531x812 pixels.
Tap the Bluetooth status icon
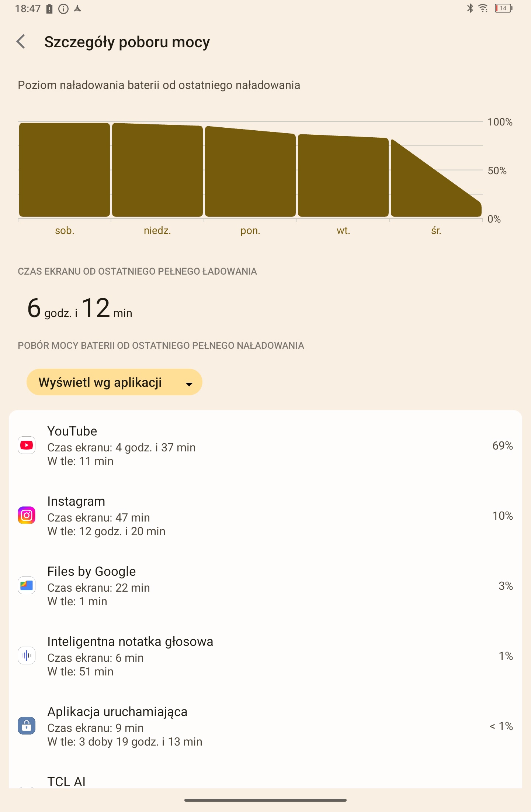click(x=470, y=8)
